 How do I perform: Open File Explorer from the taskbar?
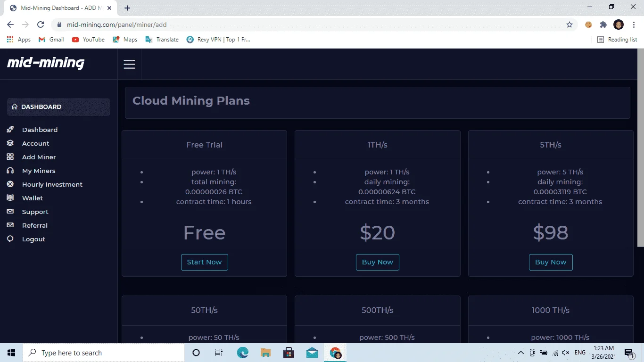265,353
